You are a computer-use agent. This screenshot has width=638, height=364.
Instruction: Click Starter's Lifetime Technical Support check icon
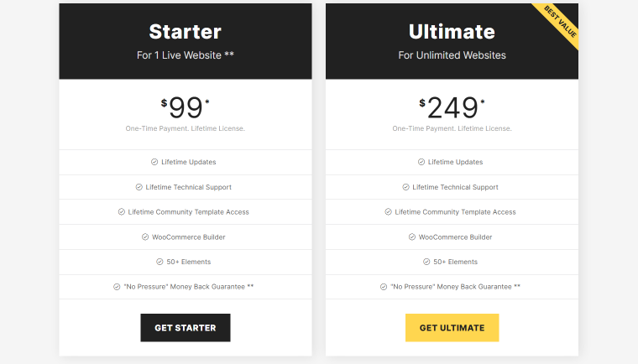click(139, 187)
